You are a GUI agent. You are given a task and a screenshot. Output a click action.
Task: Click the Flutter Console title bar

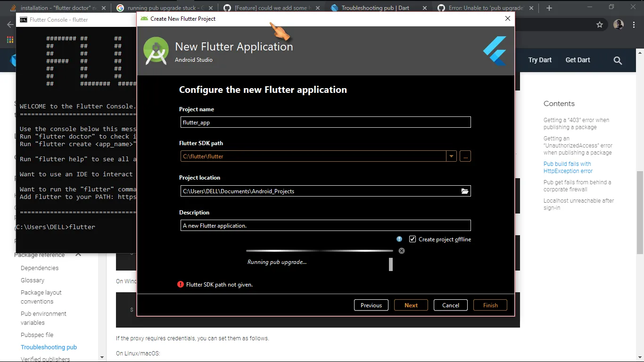76,20
